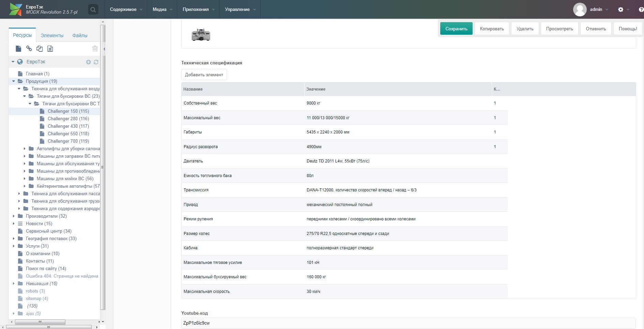644x329 pixels.
Task: Create a new static resource icon
Action: (50, 49)
